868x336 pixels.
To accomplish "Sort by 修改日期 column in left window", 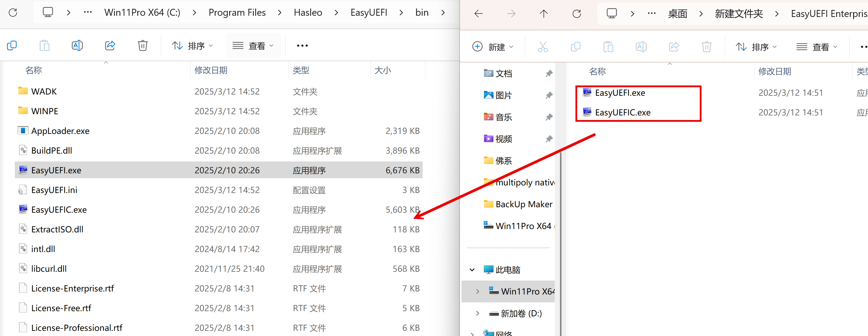I will coord(211,70).
